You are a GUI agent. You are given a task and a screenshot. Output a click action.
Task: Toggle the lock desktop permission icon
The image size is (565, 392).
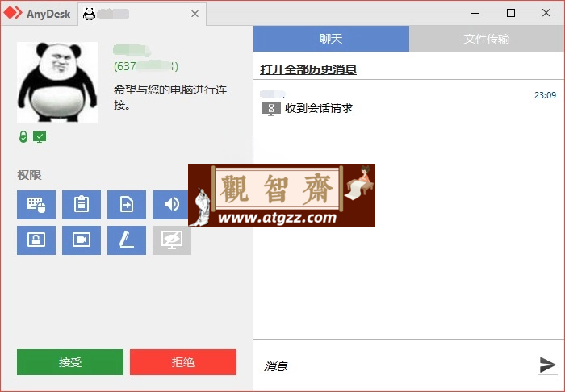(36, 240)
